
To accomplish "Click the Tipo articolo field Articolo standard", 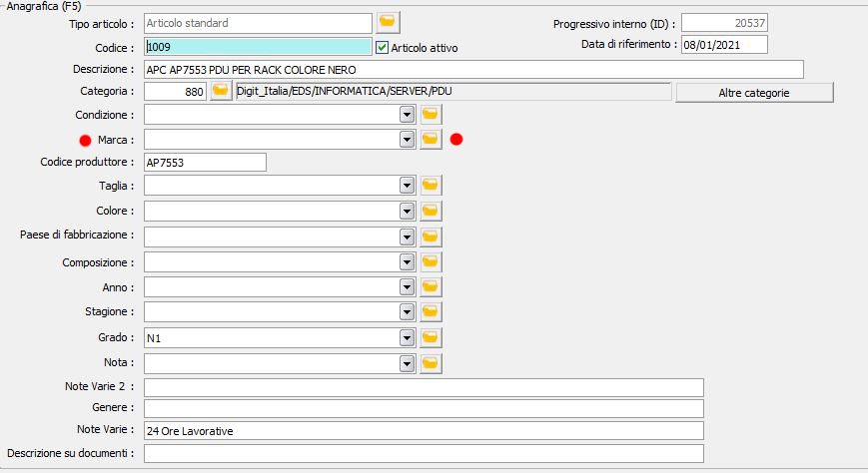I will (x=258, y=23).
